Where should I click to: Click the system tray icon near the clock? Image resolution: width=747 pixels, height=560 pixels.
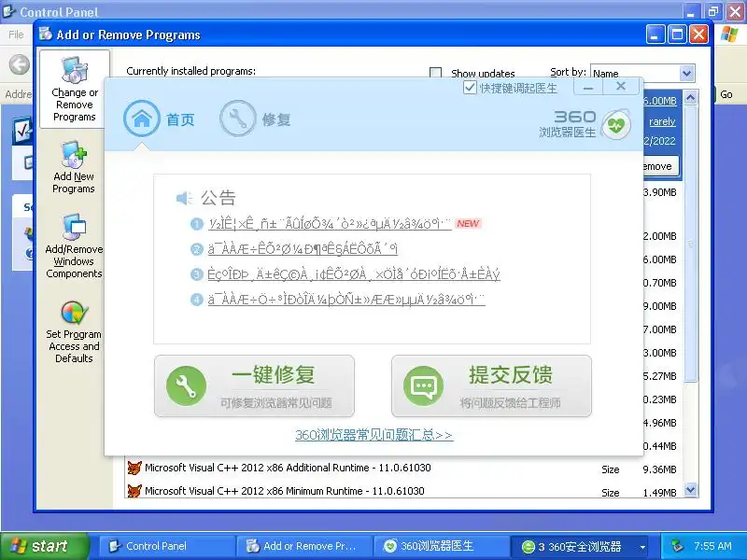(x=677, y=546)
